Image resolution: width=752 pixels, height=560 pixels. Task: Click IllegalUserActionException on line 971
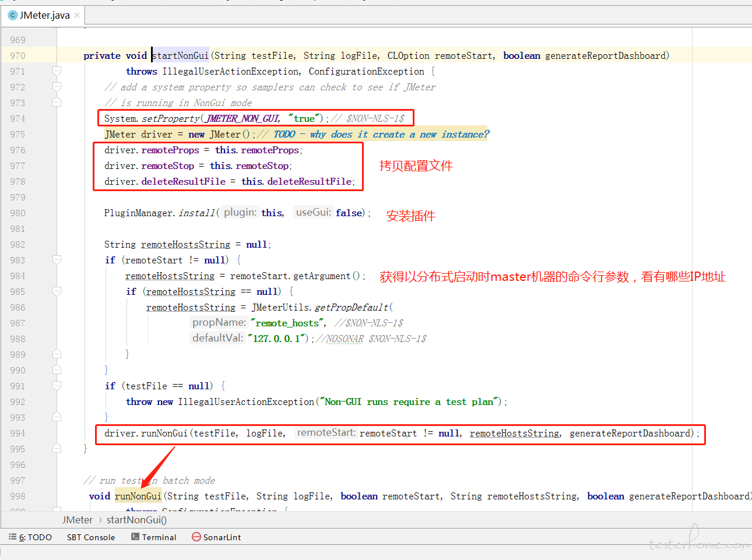pos(231,71)
